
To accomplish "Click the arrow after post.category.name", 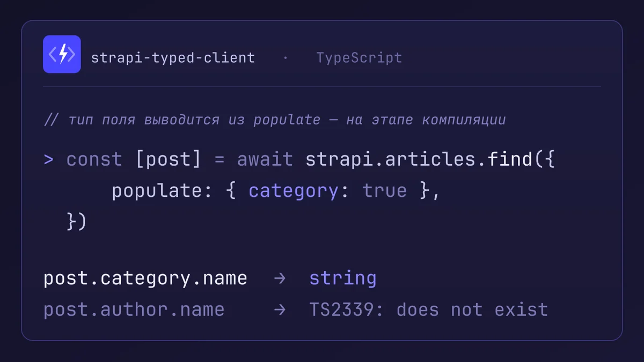I will click(279, 278).
